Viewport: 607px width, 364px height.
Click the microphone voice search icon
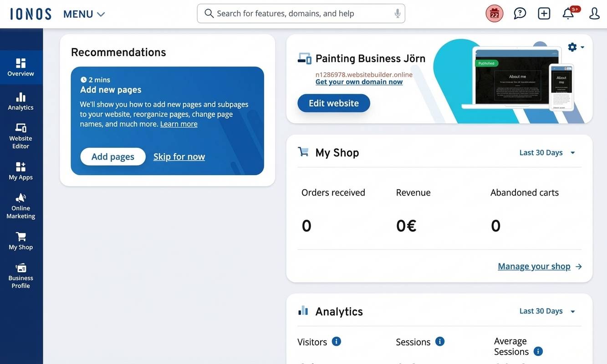point(398,14)
